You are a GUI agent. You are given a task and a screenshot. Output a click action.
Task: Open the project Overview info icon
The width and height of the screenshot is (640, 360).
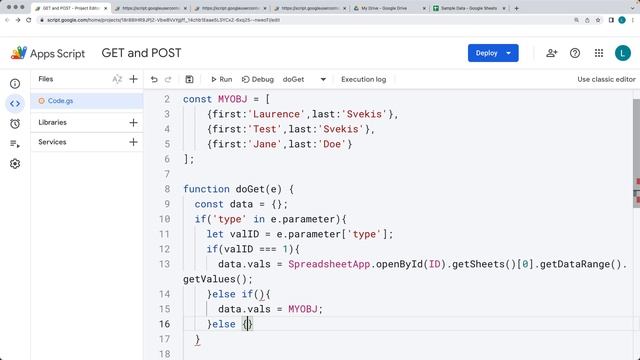15,84
